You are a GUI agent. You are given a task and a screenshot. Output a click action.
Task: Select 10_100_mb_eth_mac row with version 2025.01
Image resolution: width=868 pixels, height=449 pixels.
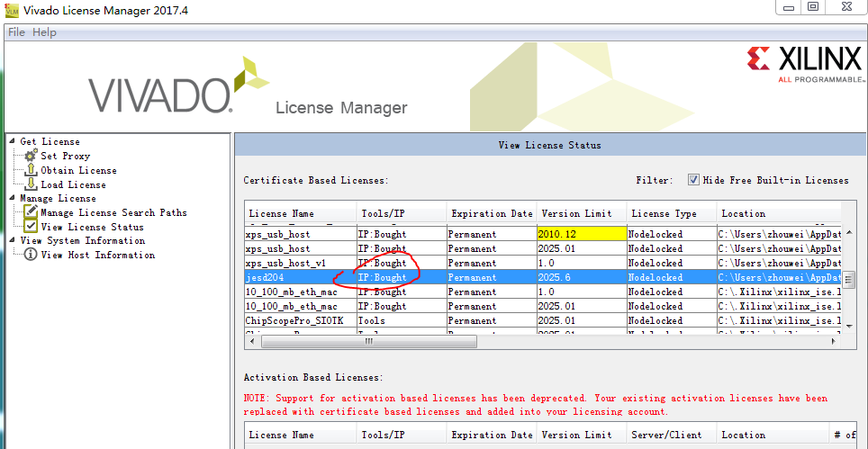[543, 306]
